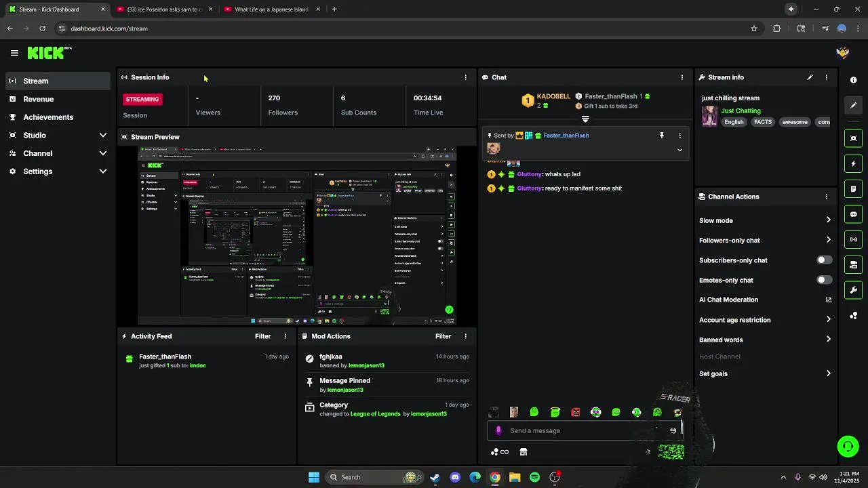The height and width of the screenshot is (488, 868).
Task: Edit Stream info with pencil icon
Action: pyautogui.click(x=810, y=77)
